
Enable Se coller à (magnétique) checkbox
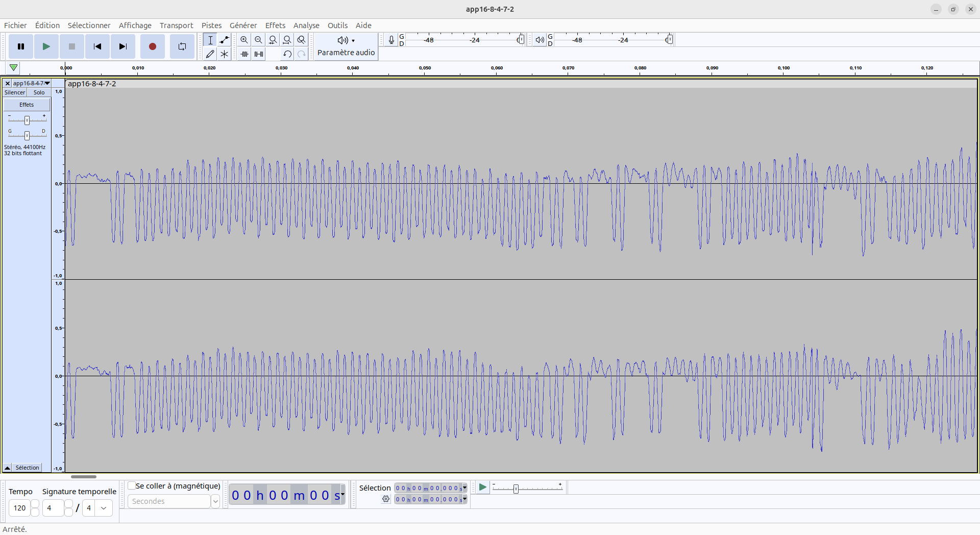(x=132, y=485)
